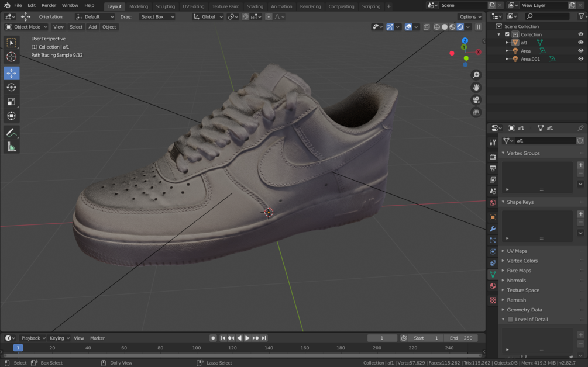Activate the Move tool
This screenshot has width=588, height=367.
[11, 73]
